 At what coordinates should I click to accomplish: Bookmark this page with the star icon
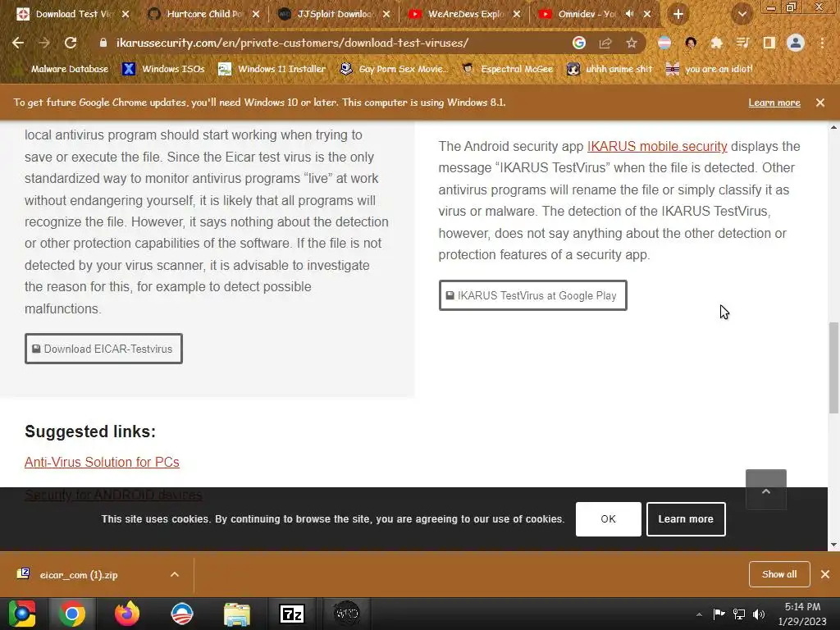[x=632, y=43]
